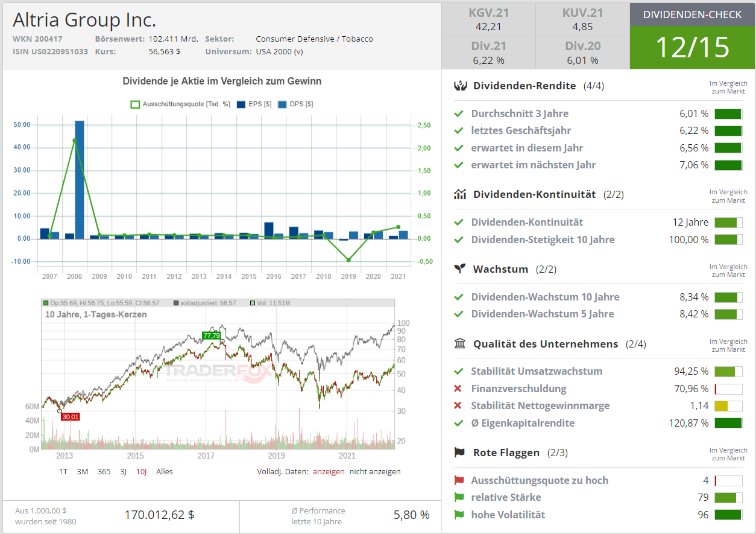This screenshot has height=534, width=756.
Task: Toggle the Ausschüttungsquote legend entry
Action: pyautogui.click(x=180, y=104)
